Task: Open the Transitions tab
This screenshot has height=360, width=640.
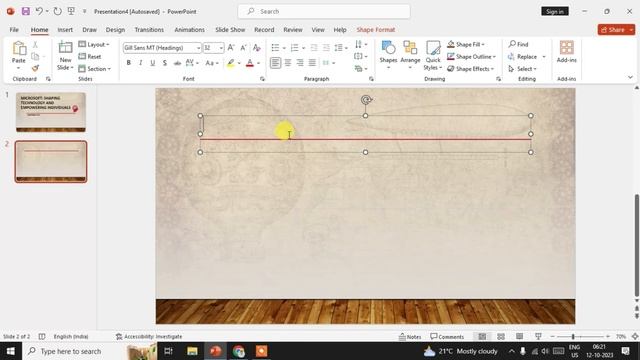Action: click(149, 30)
